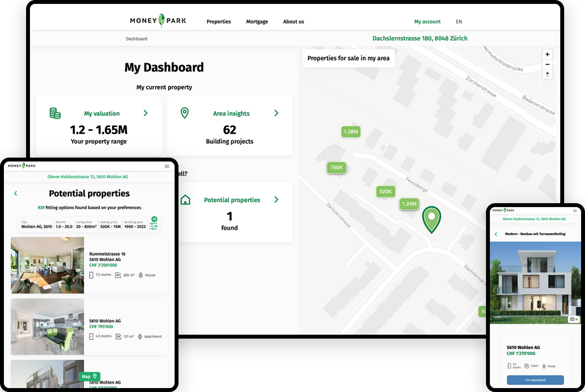Viewport: 585px width, 392px height.
Task: Click the green home location pin on the map
Action: (x=432, y=219)
